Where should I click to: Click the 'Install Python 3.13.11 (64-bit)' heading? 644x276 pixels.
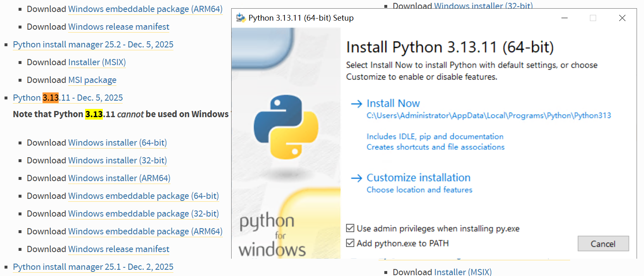[450, 47]
